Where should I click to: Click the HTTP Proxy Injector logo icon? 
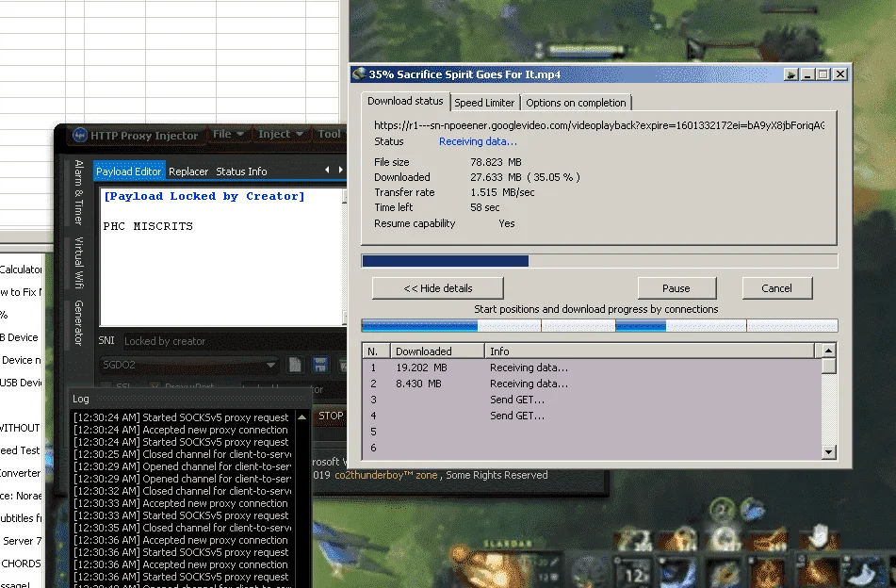[80, 135]
